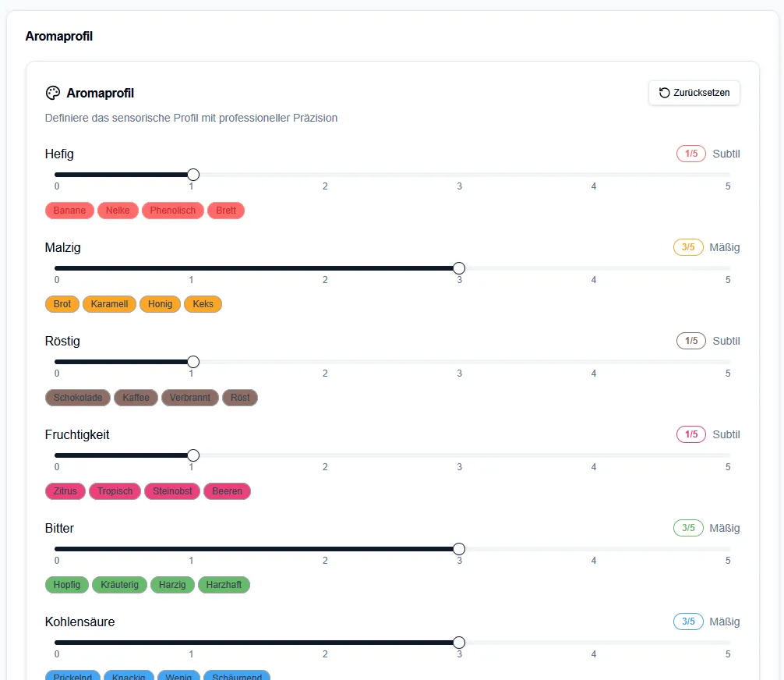Screen dimensions: 784x680
Task: Pick the Schokolade tag under Röstig
Action: pos(78,398)
